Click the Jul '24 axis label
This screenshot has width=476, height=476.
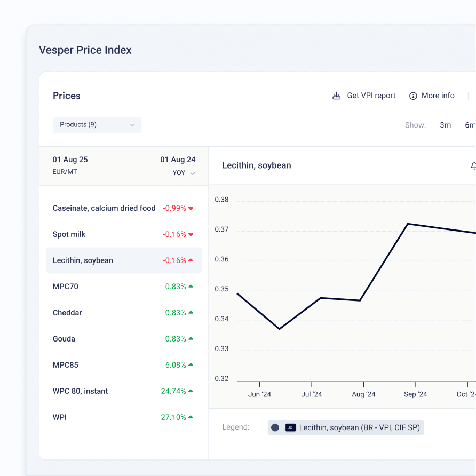[312, 394]
